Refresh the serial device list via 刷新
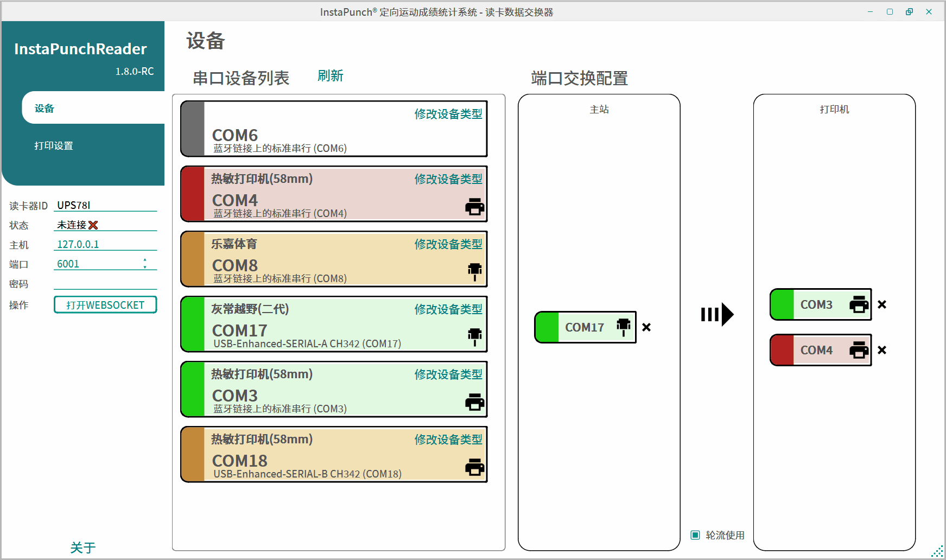Viewport: 946px width, 560px height. pos(330,76)
